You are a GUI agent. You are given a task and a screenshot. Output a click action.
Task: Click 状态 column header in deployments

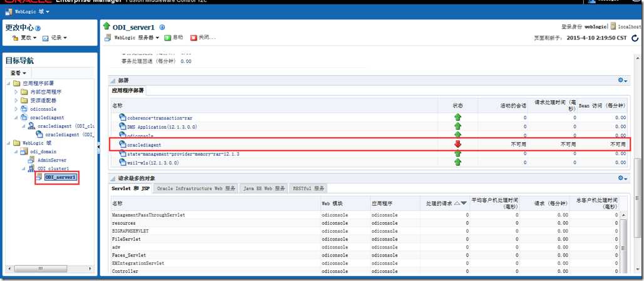tap(457, 105)
